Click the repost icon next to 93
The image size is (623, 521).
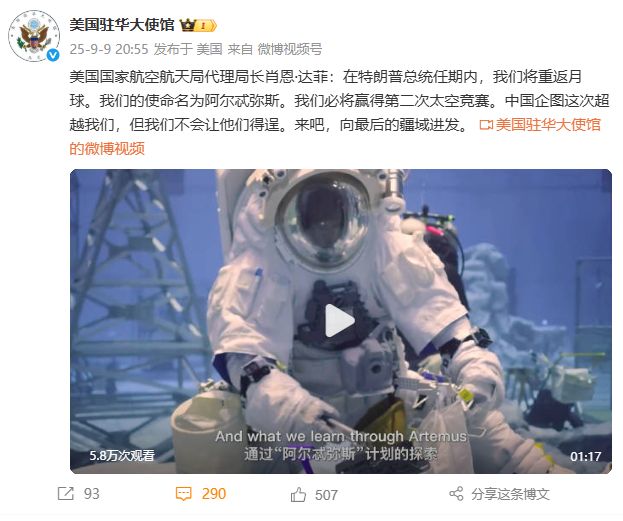coord(66,494)
